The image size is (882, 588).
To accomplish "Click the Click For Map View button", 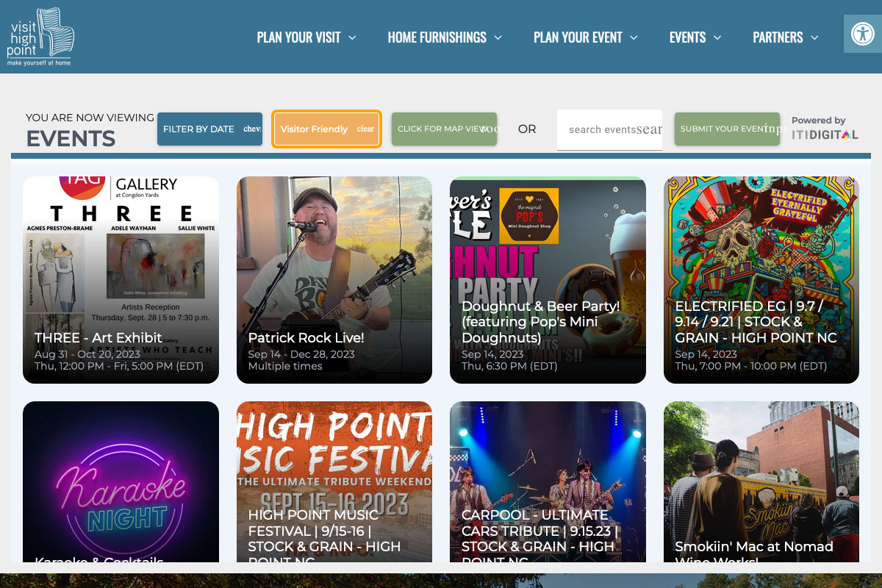I will [444, 129].
